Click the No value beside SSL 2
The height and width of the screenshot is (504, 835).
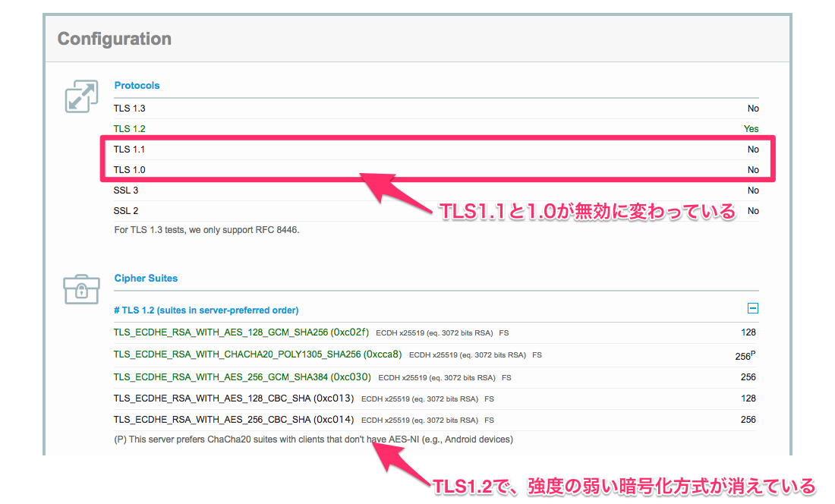[x=753, y=210]
